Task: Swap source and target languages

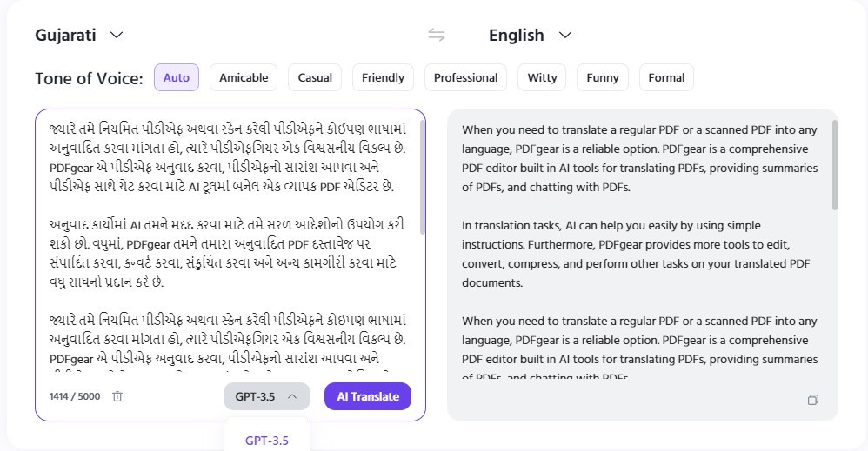Action: pos(437,36)
